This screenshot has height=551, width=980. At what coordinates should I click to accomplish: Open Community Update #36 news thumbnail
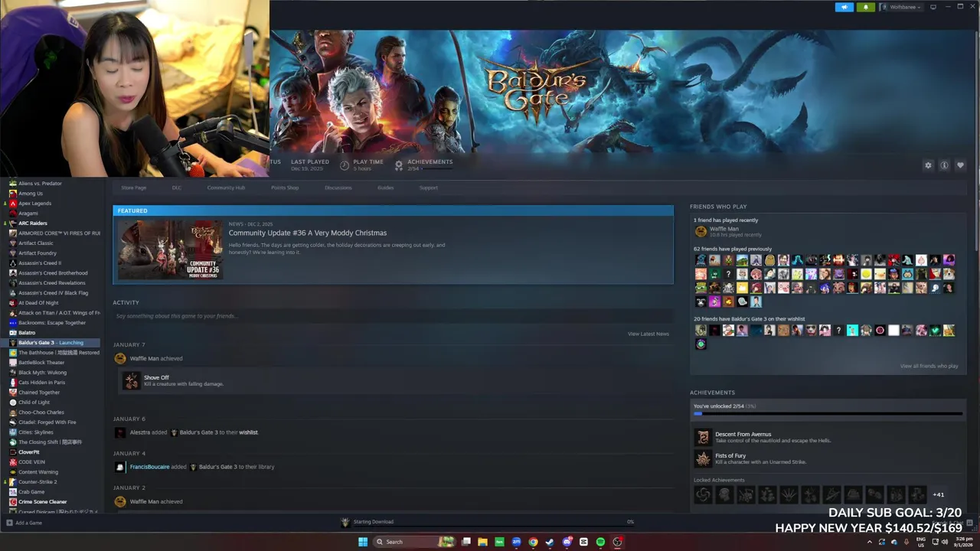pyautogui.click(x=170, y=249)
